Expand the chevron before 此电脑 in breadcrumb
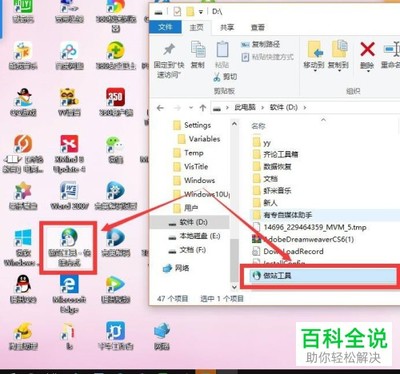400x374 pixels. tap(227, 108)
